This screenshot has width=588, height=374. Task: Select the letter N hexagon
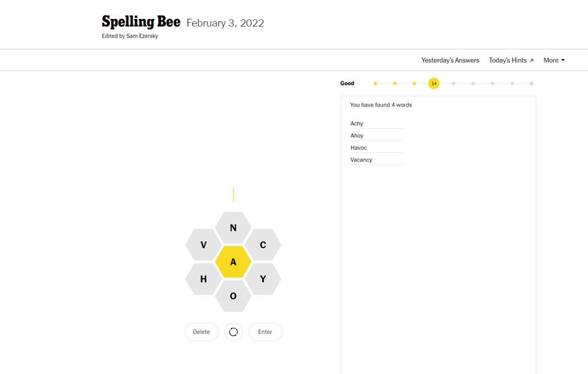click(x=233, y=228)
